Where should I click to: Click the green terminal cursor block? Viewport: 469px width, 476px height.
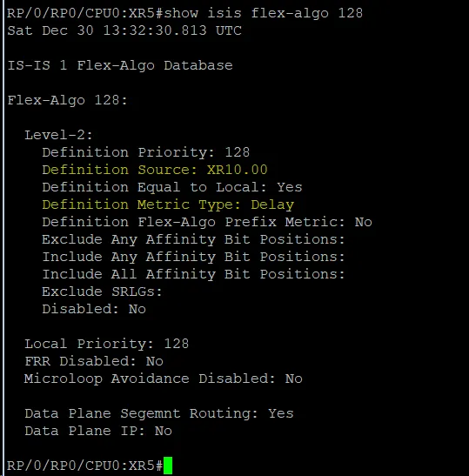point(168,466)
